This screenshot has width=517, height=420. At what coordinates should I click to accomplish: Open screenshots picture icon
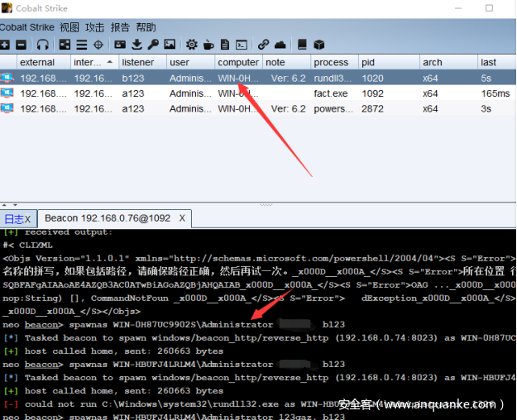point(170,45)
